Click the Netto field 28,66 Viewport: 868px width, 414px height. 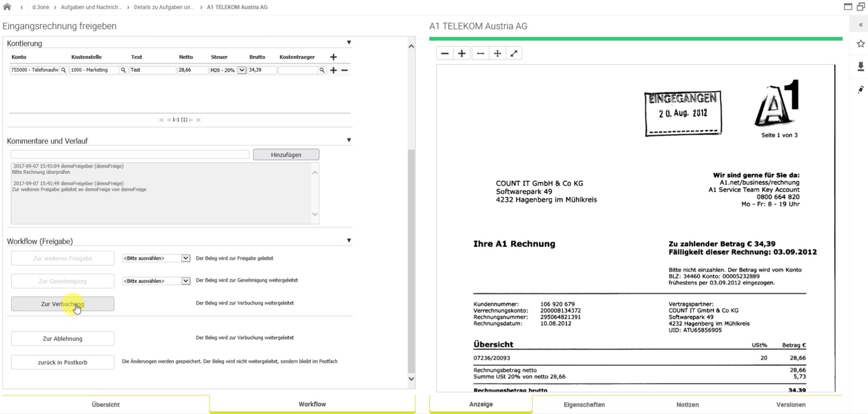pos(192,70)
